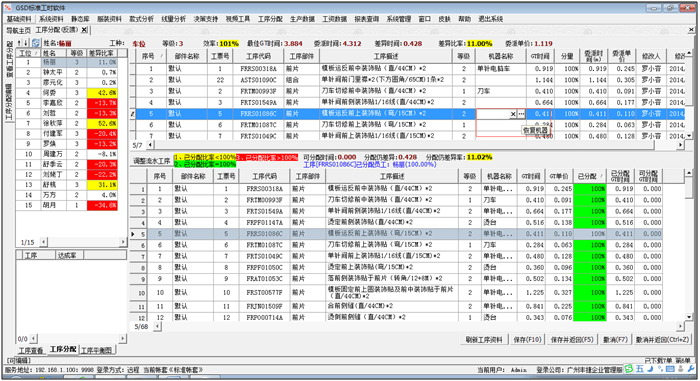Click the 单针电脑车 machine cell in row 1
The width and height of the screenshot is (700, 381).
click(x=500, y=69)
